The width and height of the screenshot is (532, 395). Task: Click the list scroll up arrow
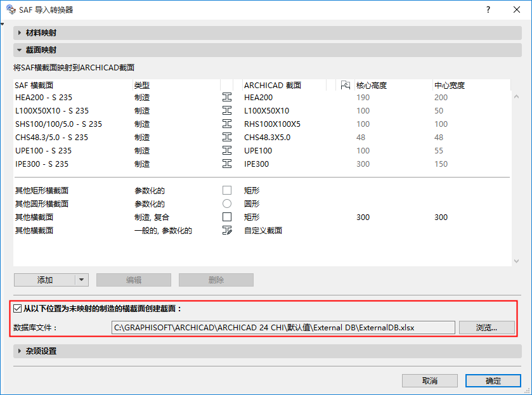pos(516,97)
